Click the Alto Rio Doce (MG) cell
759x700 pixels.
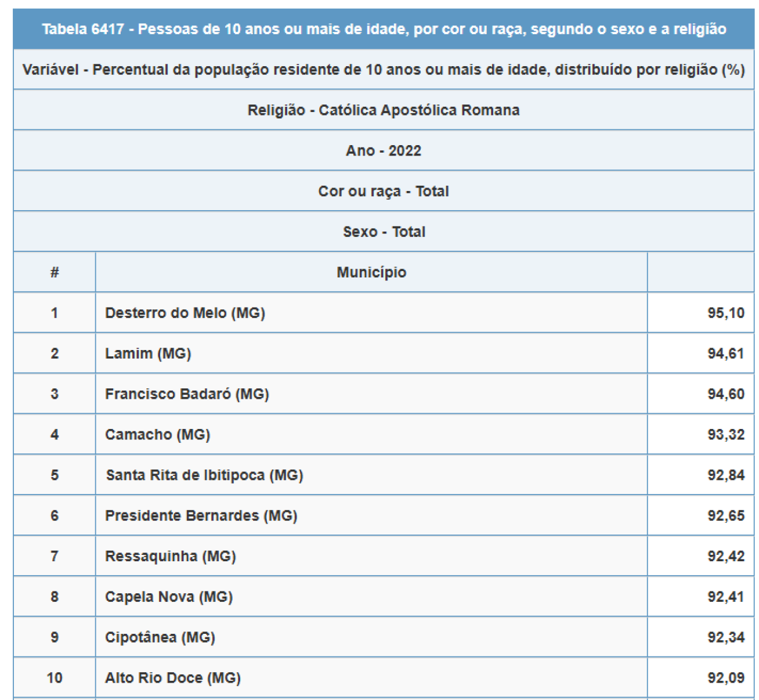tap(173, 678)
